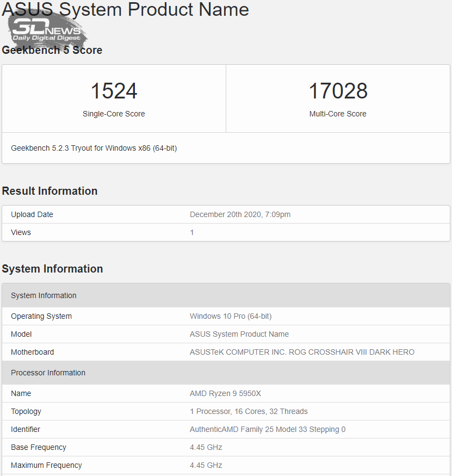Click the 'Upload Date' row label

click(x=32, y=214)
